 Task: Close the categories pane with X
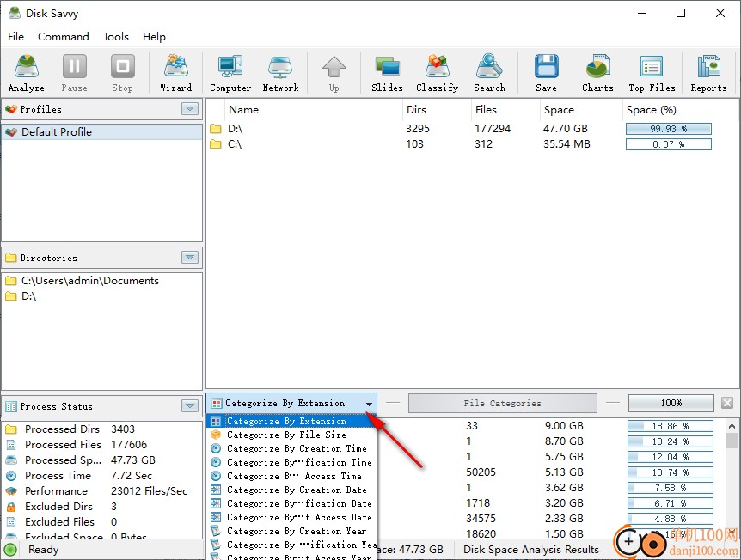pos(727,403)
